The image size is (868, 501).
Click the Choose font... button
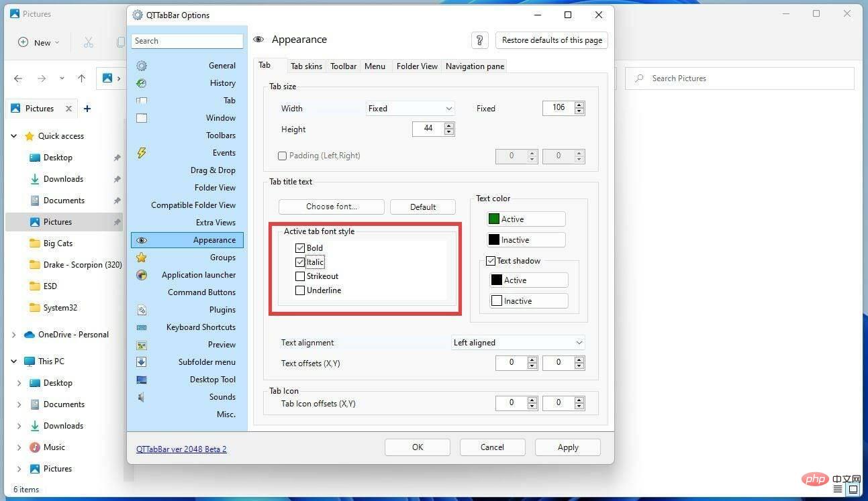pyautogui.click(x=332, y=207)
